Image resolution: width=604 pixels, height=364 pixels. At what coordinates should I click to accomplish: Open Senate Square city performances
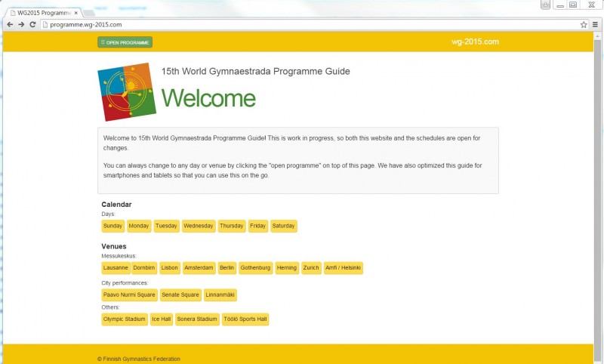click(180, 295)
